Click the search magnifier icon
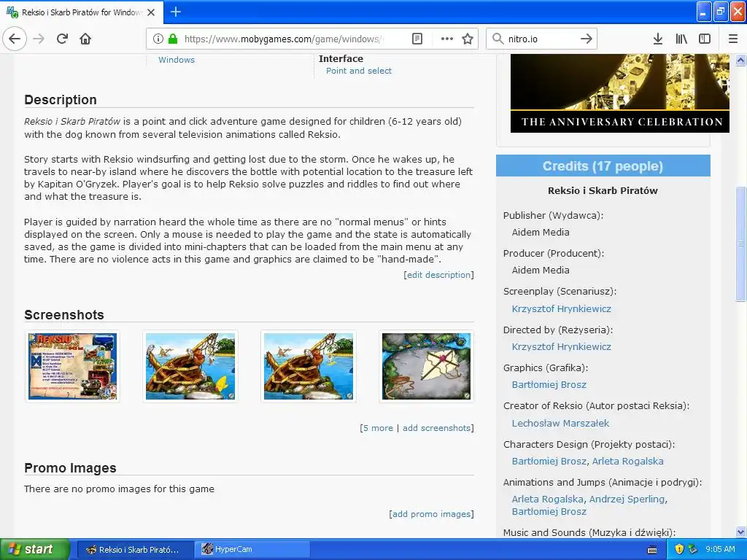This screenshot has height=560, width=747. click(498, 39)
